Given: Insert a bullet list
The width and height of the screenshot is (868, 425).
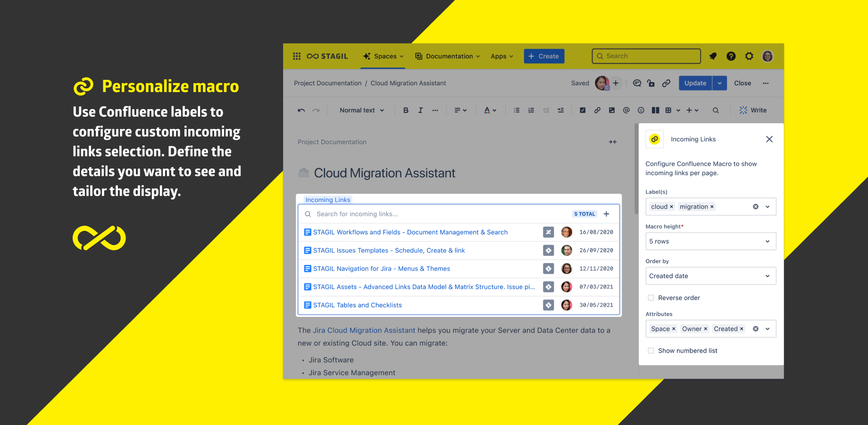Looking at the screenshot, I should coord(517,110).
